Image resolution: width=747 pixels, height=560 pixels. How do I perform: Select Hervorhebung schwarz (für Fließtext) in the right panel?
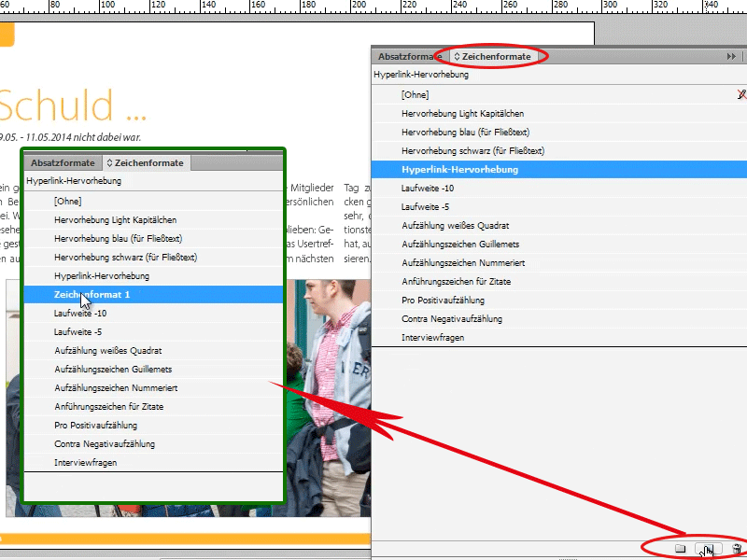[558, 150]
